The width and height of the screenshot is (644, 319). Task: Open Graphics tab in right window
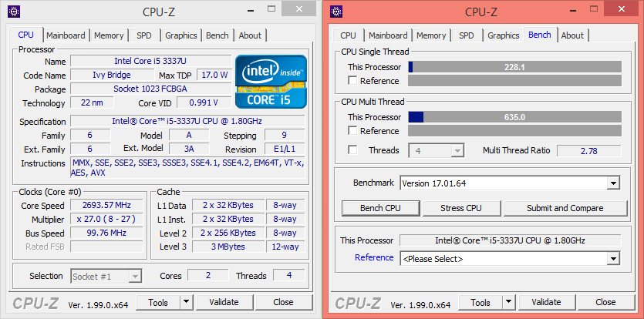coord(504,35)
